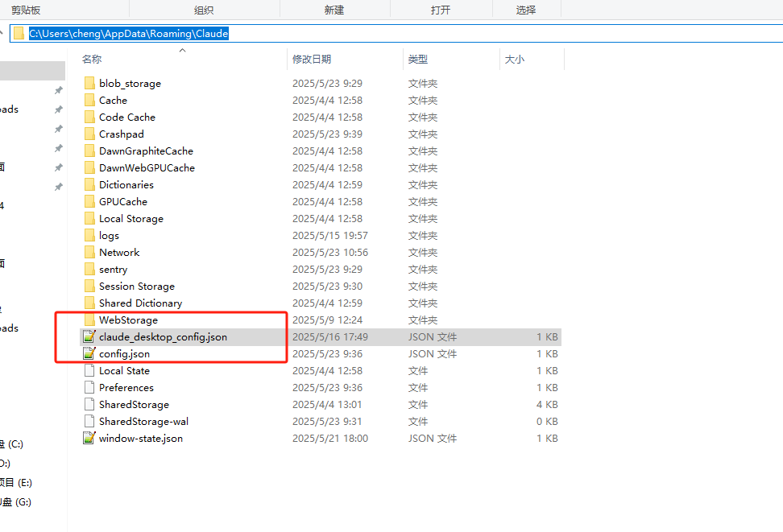
Task: Click the Shared Dictionary folder icon
Action: tap(89, 303)
